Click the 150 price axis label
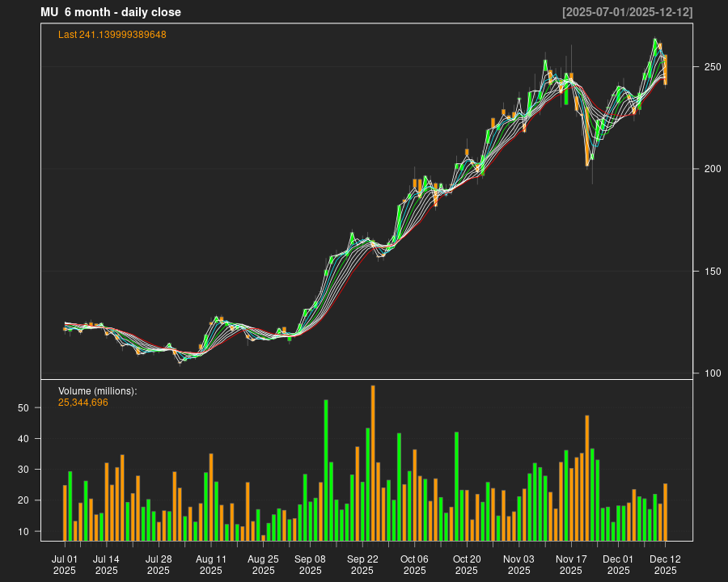 (x=712, y=271)
